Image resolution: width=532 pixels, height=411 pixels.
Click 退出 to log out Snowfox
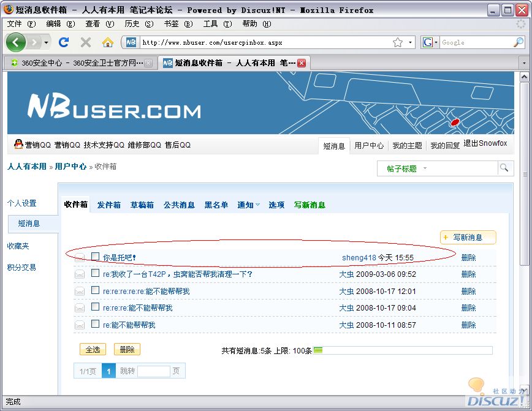tap(485, 143)
